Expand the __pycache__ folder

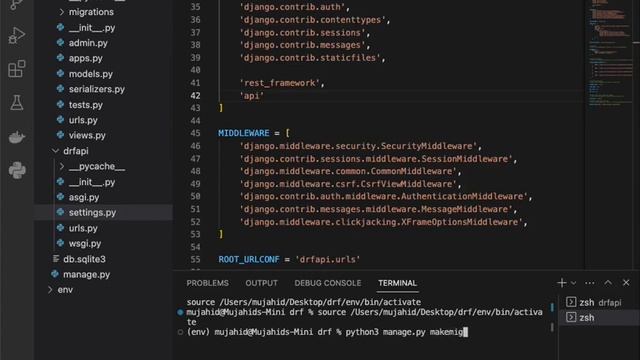[61, 166]
